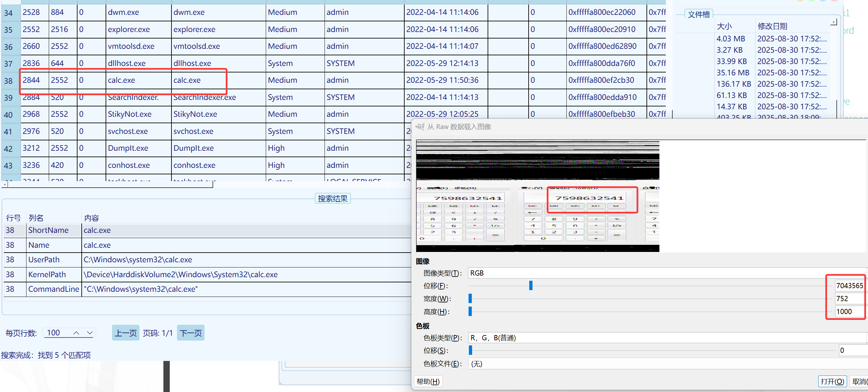Click the 宽度(W) width slider handle
This screenshot has height=392, width=868.
(x=470, y=299)
